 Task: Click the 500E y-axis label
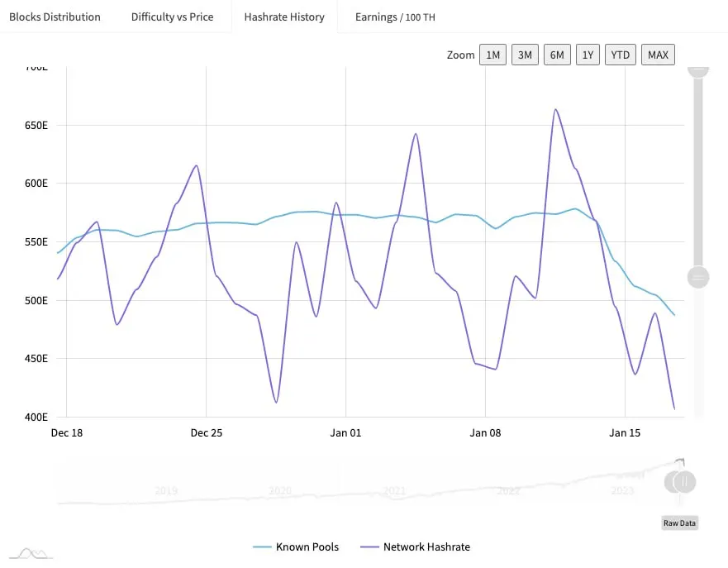click(36, 300)
